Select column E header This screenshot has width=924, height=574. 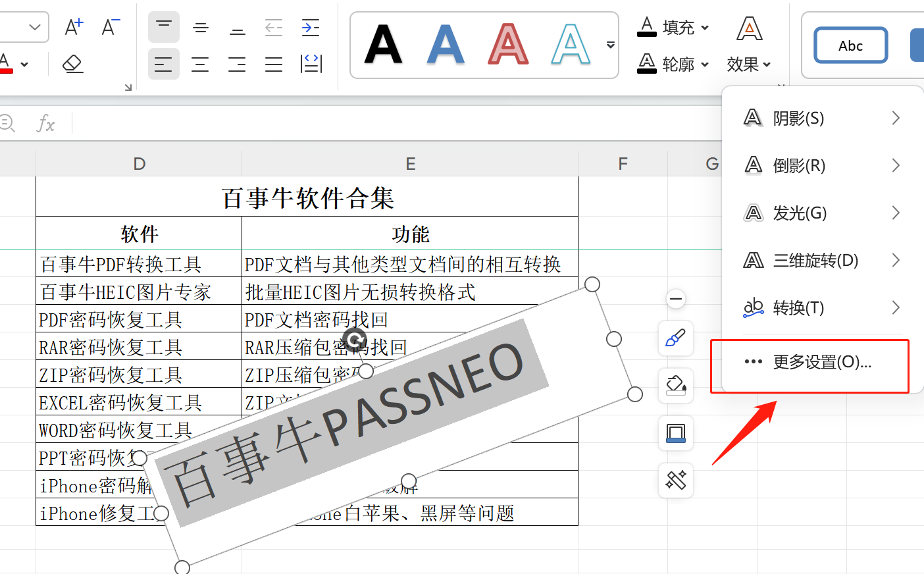(x=410, y=163)
